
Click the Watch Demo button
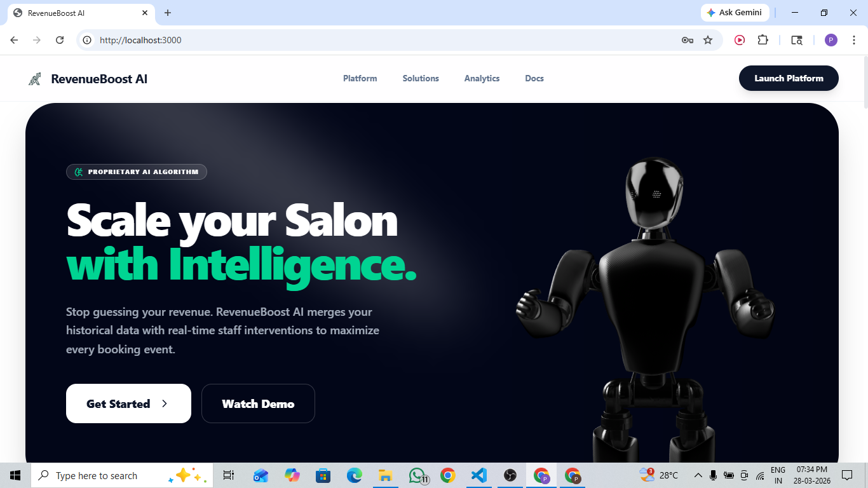258,403
